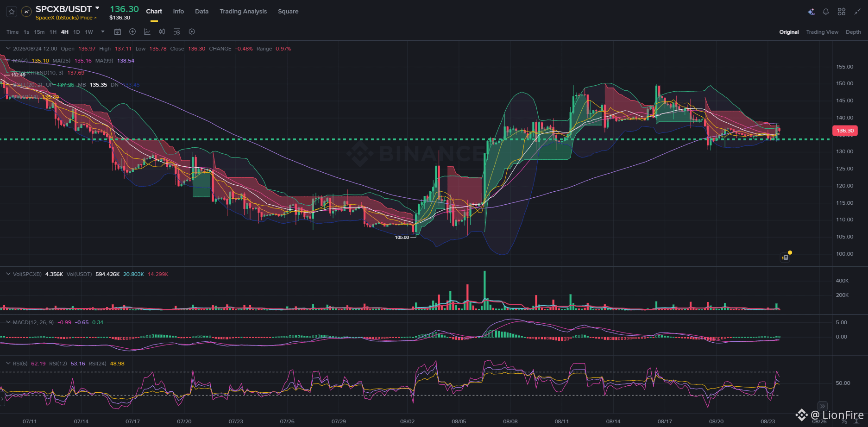Open the technical indicators chart icon
This screenshot has width=868, height=427.
(x=147, y=31)
